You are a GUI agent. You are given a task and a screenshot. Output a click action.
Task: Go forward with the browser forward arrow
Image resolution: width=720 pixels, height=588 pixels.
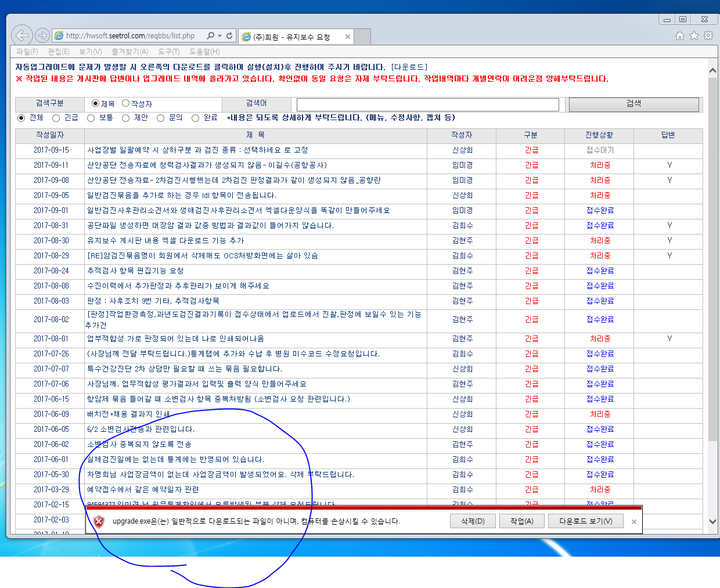pyautogui.click(x=42, y=35)
